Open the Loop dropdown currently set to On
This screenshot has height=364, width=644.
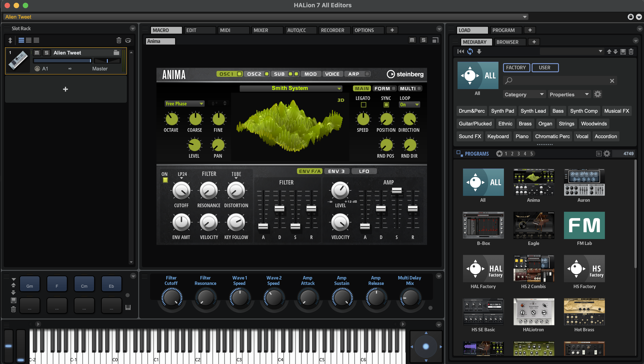(x=409, y=105)
